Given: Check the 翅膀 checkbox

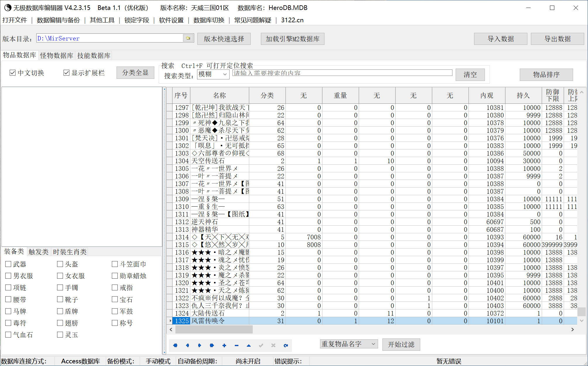Looking at the screenshot, I should tap(60, 323).
